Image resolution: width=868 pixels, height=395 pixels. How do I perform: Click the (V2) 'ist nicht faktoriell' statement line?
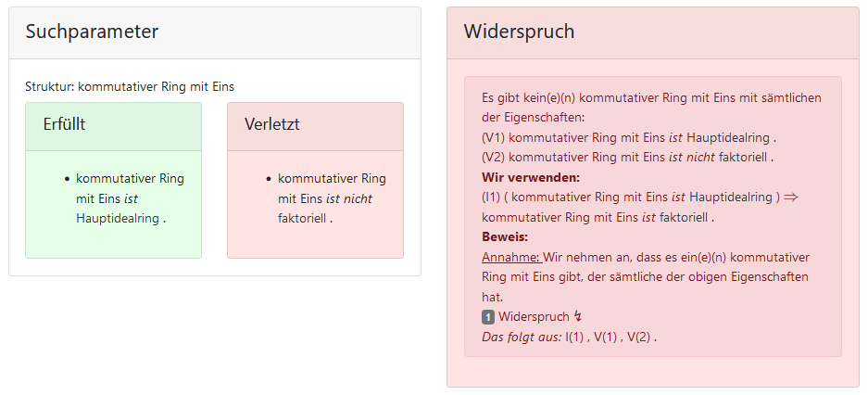tap(627, 157)
